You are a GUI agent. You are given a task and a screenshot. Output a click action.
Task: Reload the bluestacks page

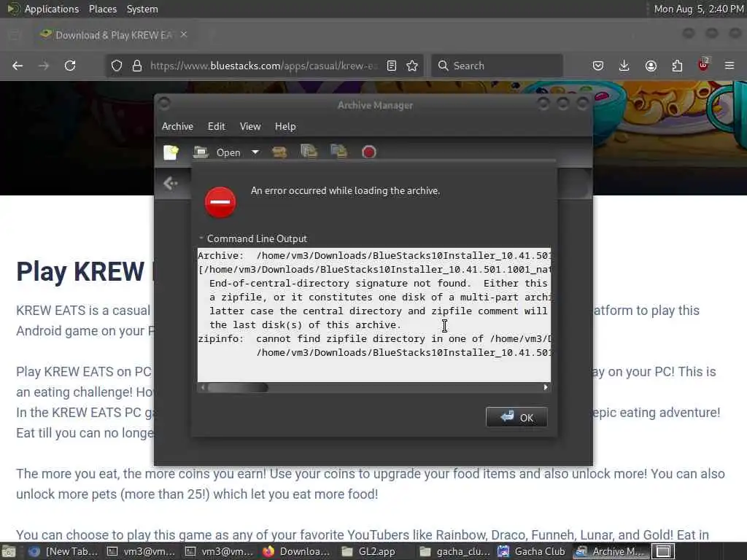pos(70,66)
